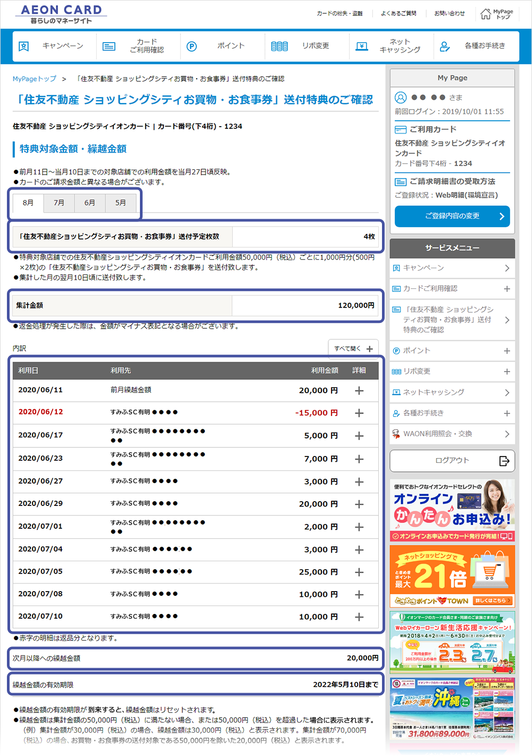Expand details for 2020/06/29 row
This screenshot has width=532, height=756.
pyautogui.click(x=360, y=504)
